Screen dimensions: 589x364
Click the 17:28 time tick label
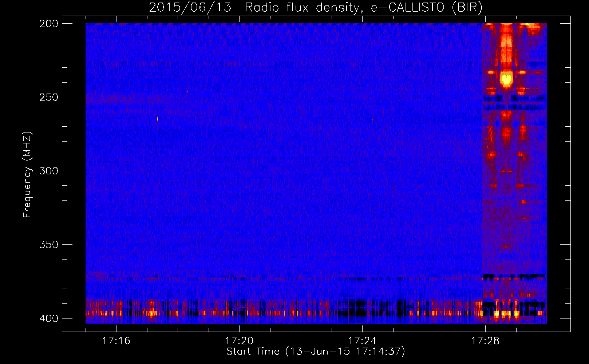[485, 341]
